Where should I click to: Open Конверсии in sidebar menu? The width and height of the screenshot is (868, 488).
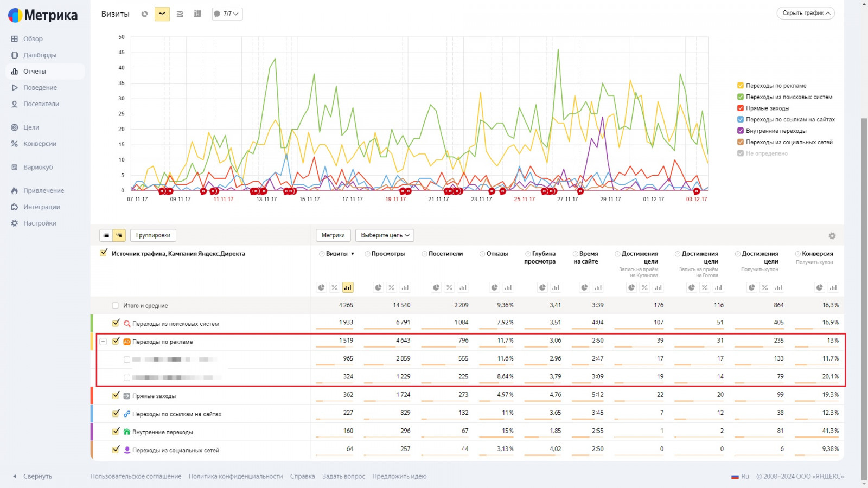coord(40,144)
